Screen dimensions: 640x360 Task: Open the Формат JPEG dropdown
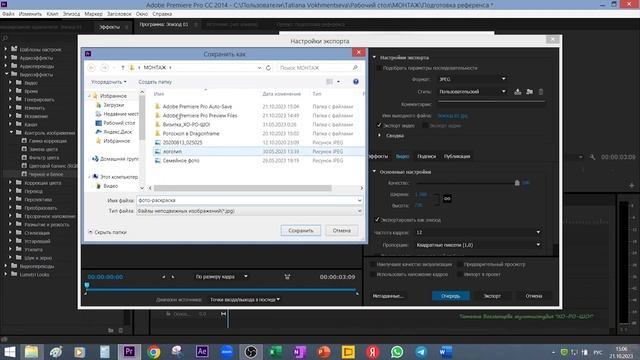click(472, 79)
